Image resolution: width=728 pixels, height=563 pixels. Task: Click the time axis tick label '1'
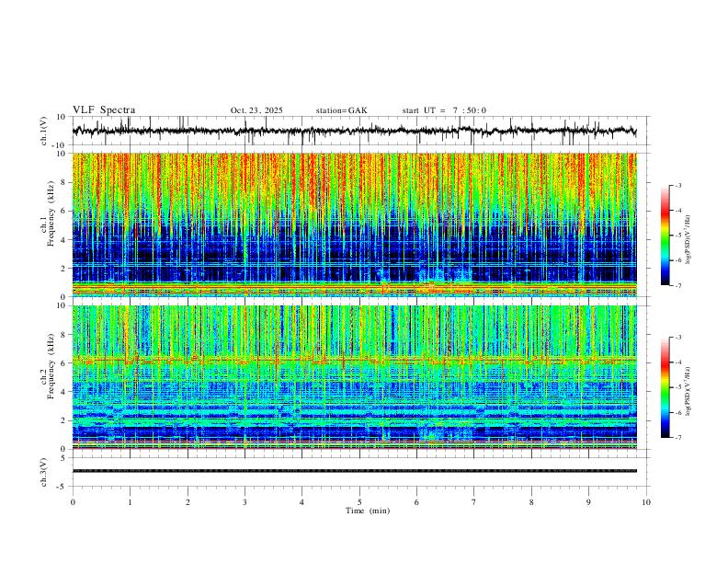point(130,502)
